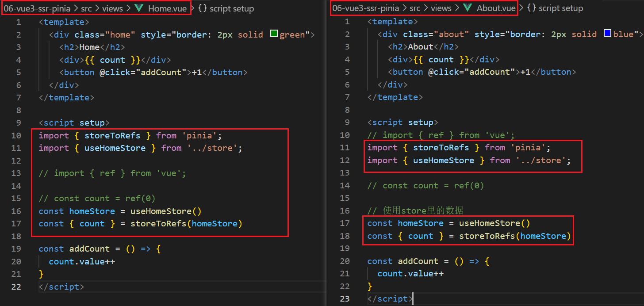Viewport: 644px width, 306px height.
Task: Open the src breadcrumb in right editor
Action: (415, 8)
